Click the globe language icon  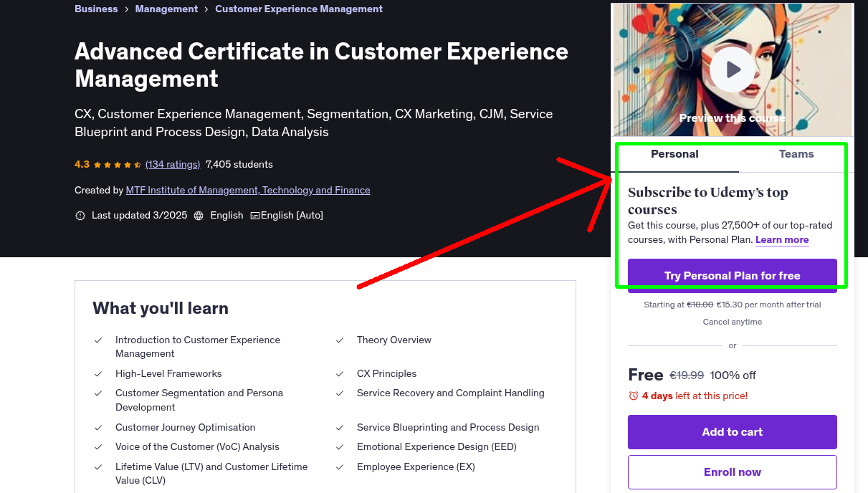(x=199, y=216)
